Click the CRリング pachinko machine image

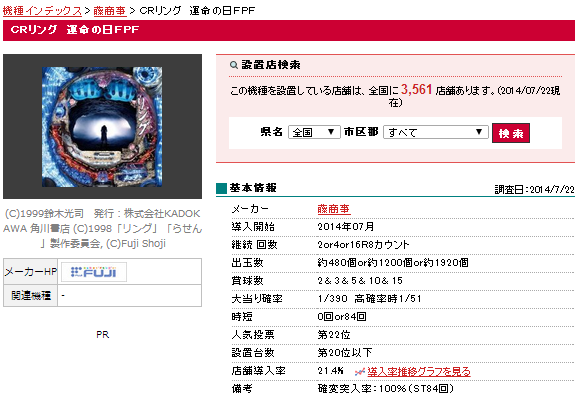point(102,127)
